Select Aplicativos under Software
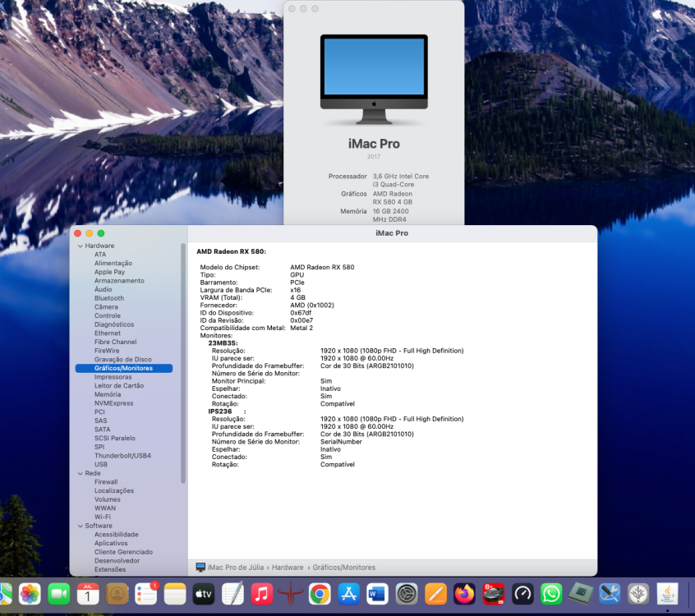The image size is (695, 616). [111, 544]
